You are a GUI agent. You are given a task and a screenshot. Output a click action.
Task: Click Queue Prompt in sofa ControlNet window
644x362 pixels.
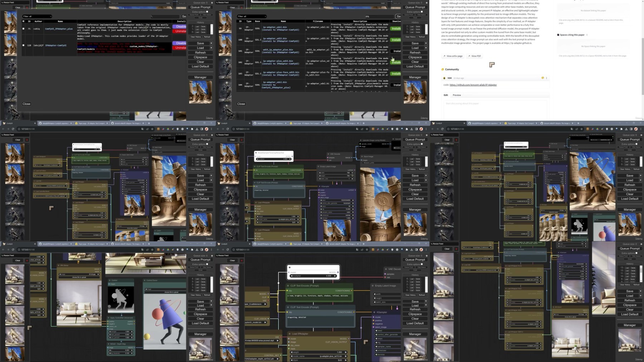pyautogui.click(x=200, y=260)
